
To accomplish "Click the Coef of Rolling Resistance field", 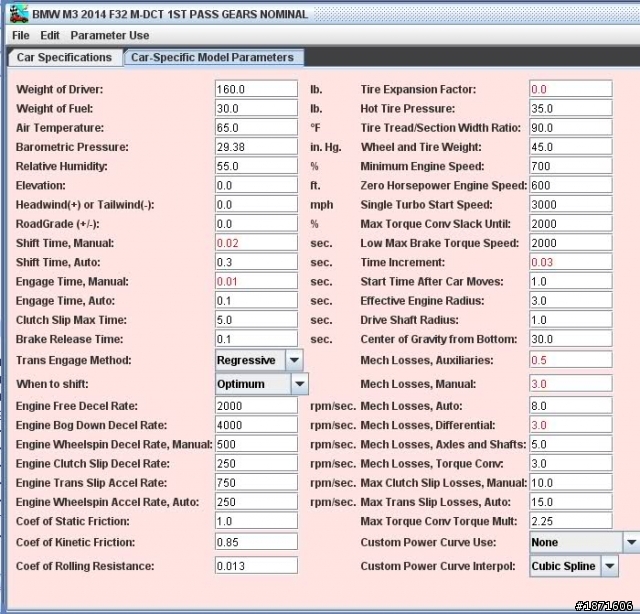I will point(256,566).
